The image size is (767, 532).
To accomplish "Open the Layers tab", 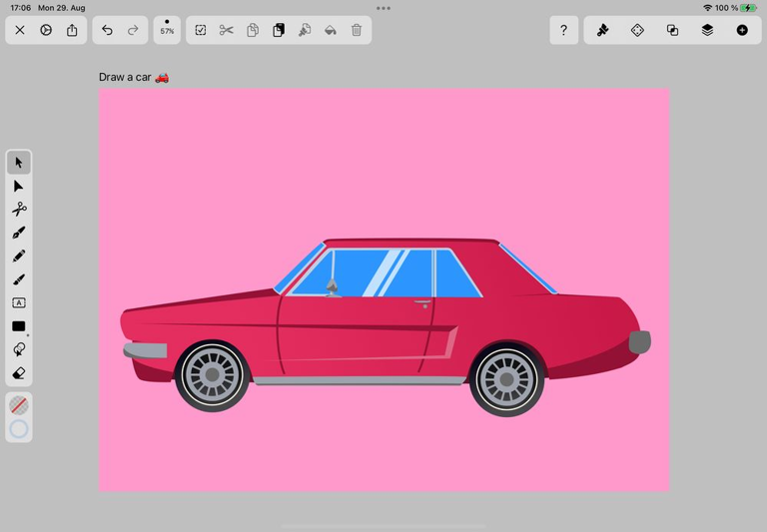I will click(707, 30).
